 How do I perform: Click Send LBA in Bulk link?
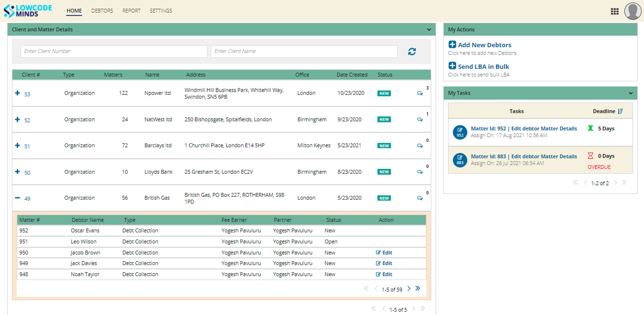484,67
